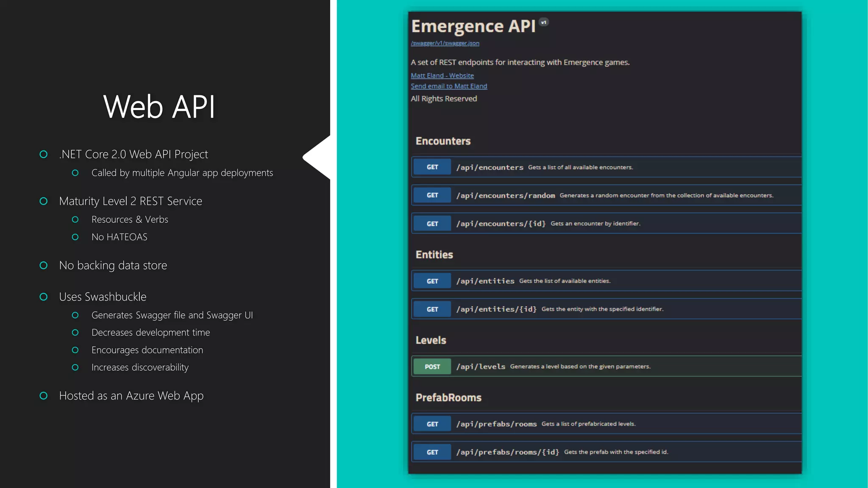Click GET button for /api/encounters/random

[432, 195]
